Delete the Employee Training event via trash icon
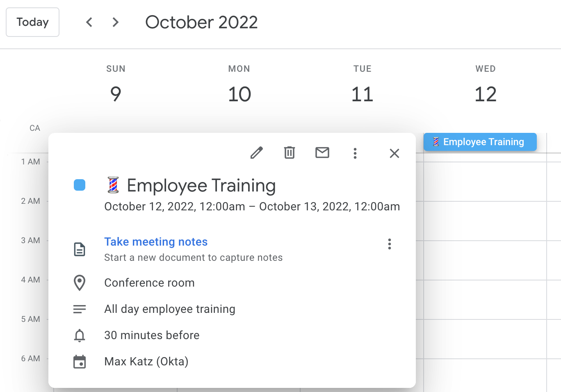The height and width of the screenshot is (392, 561). (290, 153)
